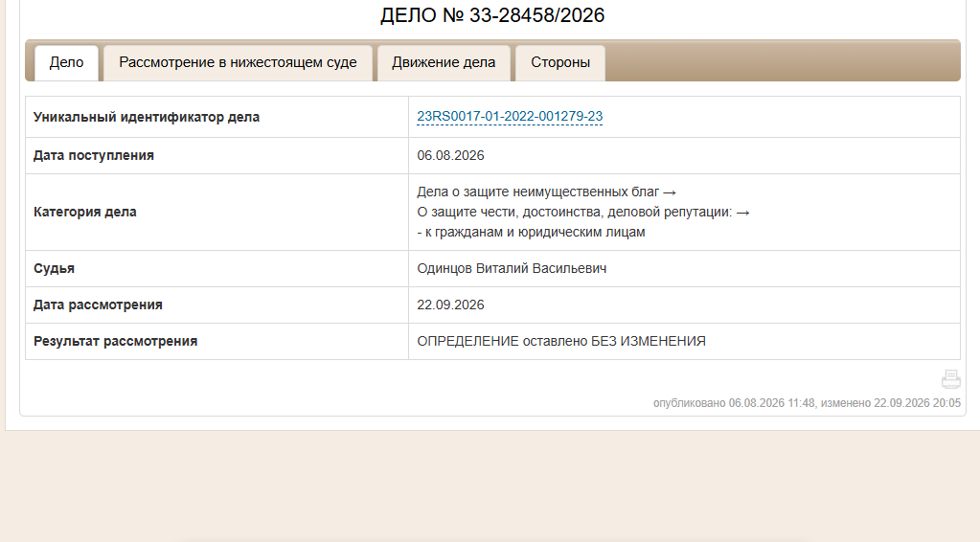Click the Категория дела row label

(85, 212)
